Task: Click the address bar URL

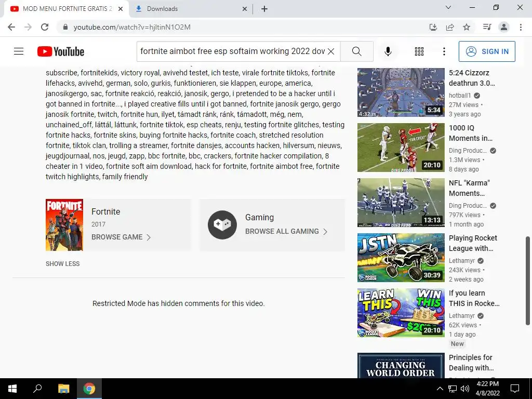Action: tap(132, 27)
